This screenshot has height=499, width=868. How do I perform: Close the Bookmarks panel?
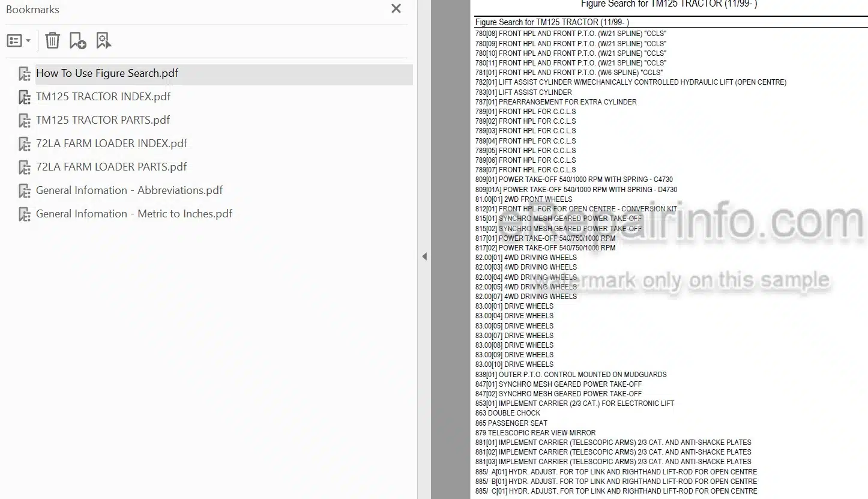coord(396,9)
